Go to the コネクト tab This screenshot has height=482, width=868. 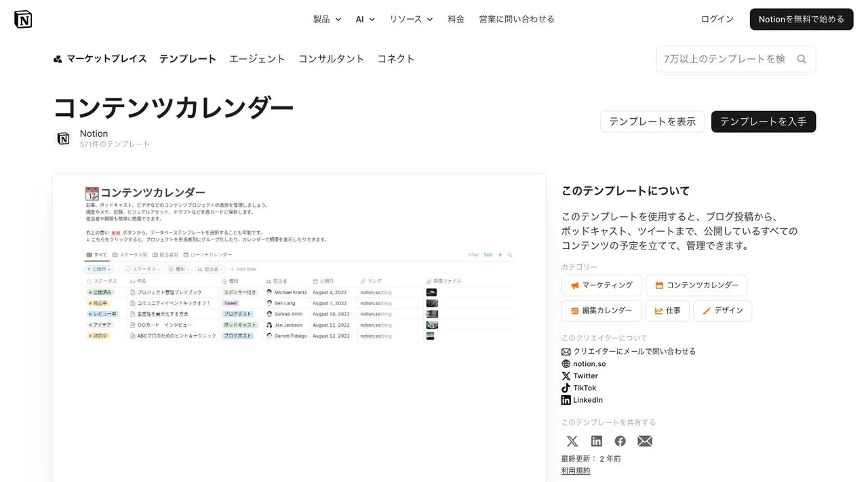(396, 59)
